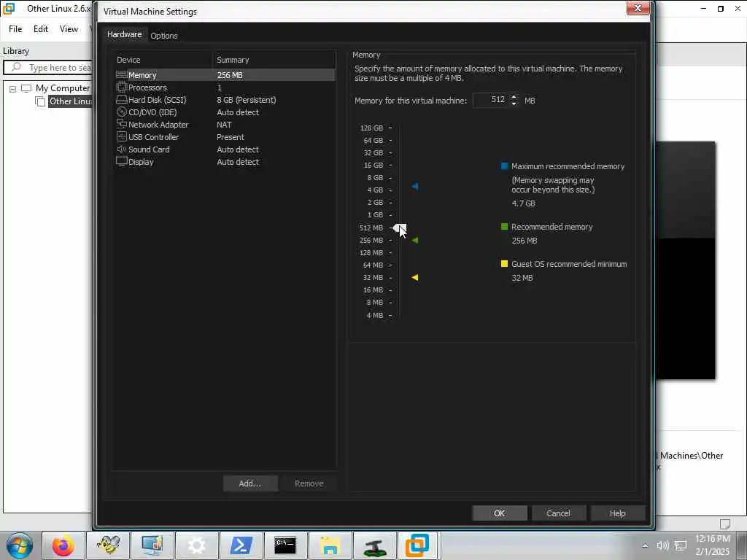Open the file explorer folder icon in taskbar
This screenshot has width=747, height=560.
point(330,545)
